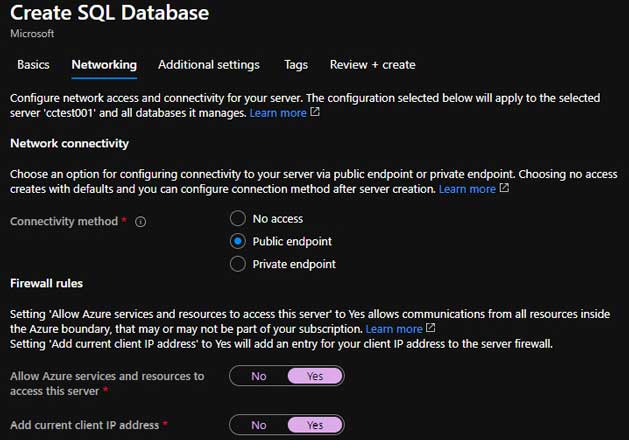Go to Additional settings tab
The image size is (629, 440).
click(208, 65)
